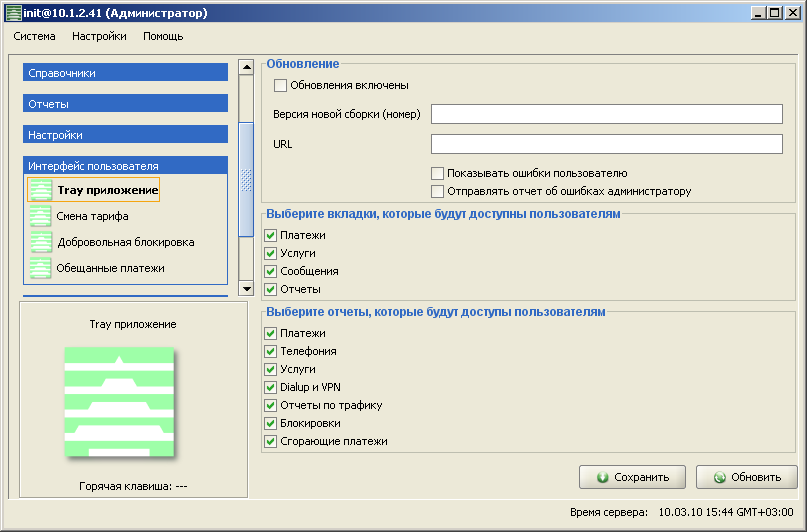Screen dimensions: 807x532
Task: Click the server time in status bar
Action: click(x=726, y=512)
